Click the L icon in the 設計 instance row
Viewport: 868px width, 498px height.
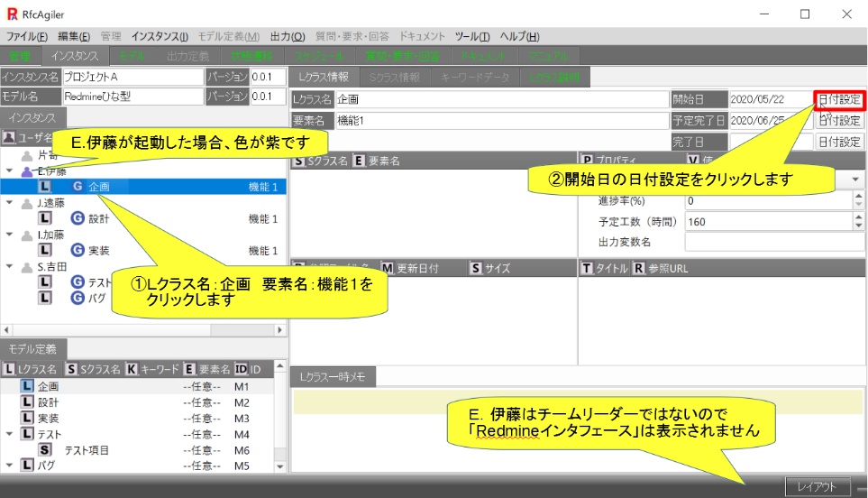click(x=45, y=219)
